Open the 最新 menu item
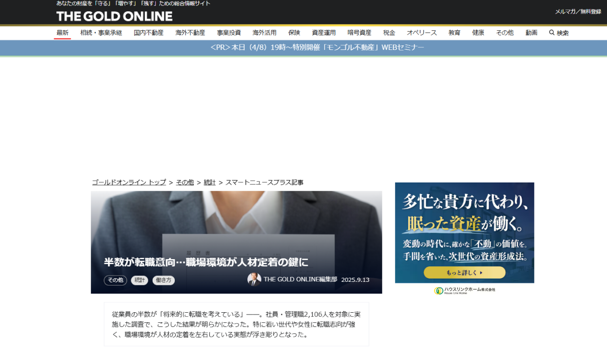Screen dimensions: 607x364 click(62, 33)
